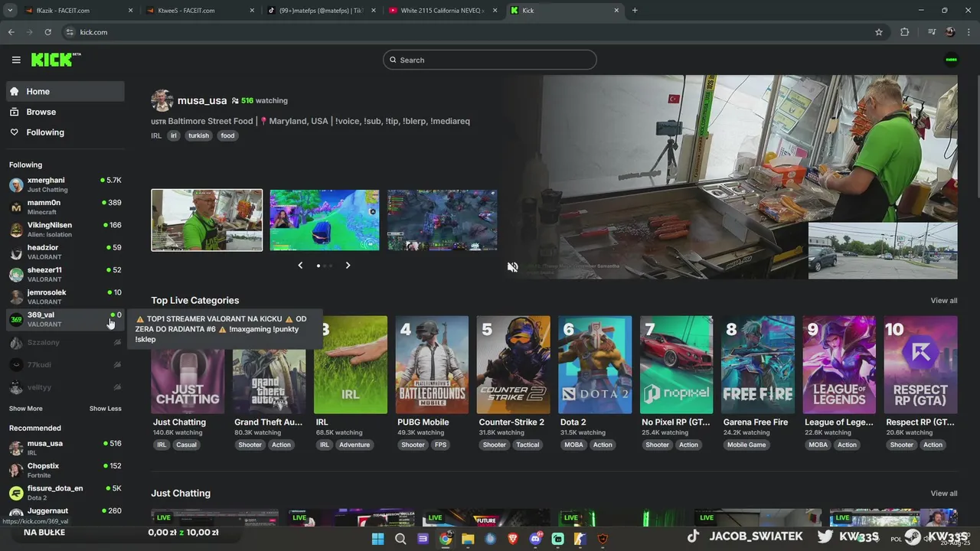This screenshot has width=980, height=551.
Task: Close the Kick browser tab
Action: (617, 11)
